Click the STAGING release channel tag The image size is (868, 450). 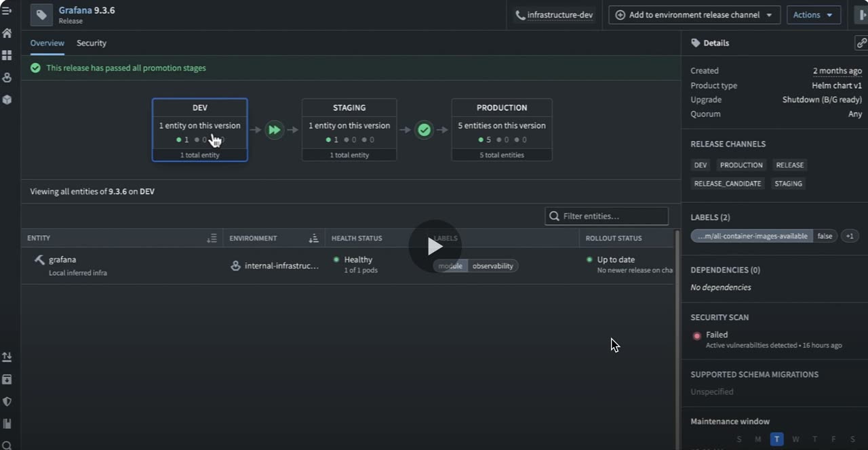click(788, 183)
